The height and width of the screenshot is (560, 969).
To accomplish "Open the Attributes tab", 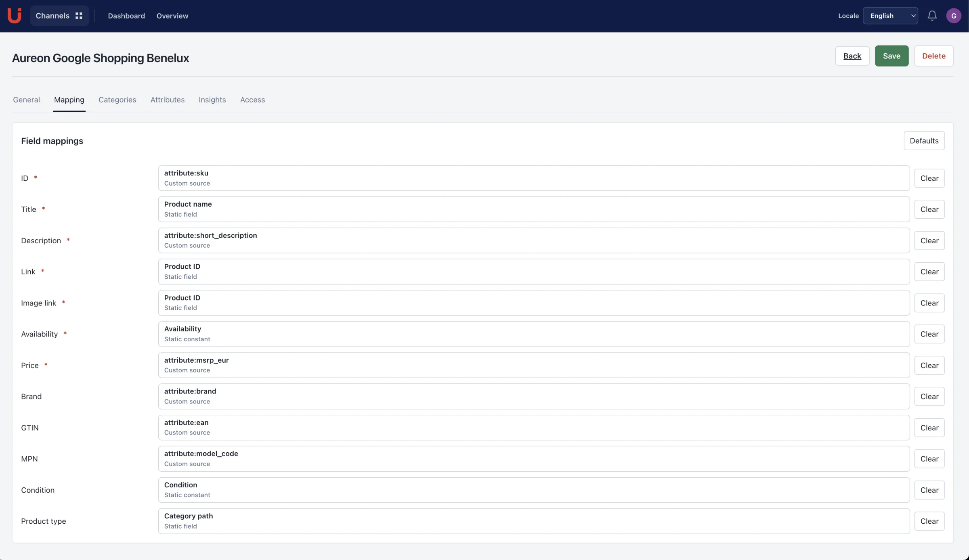I will pyautogui.click(x=168, y=100).
